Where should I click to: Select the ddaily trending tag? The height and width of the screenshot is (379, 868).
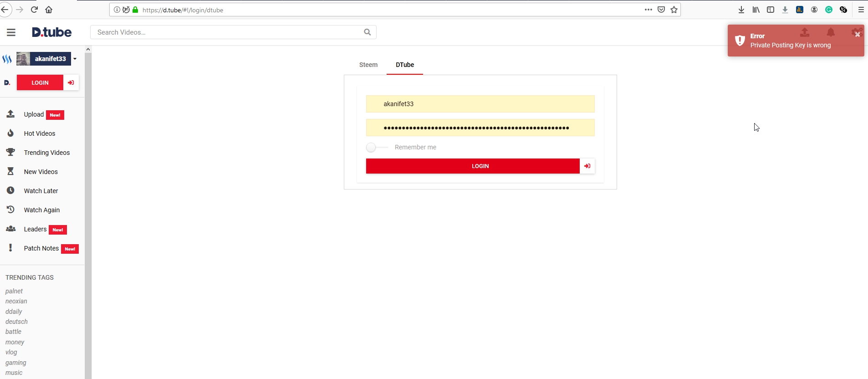(x=14, y=312)
